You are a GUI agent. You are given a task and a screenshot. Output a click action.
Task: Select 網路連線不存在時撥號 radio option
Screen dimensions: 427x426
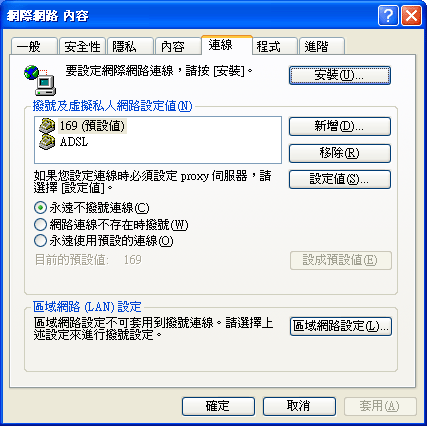pyautogui.click(x=40, y=224)
